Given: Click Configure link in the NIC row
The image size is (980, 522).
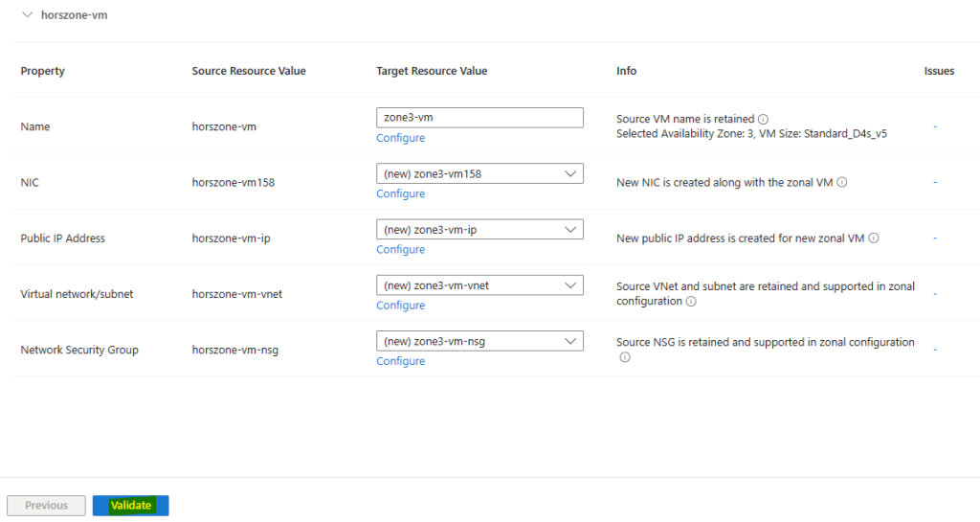Looking at the screenshot, I should pos(401,193).
